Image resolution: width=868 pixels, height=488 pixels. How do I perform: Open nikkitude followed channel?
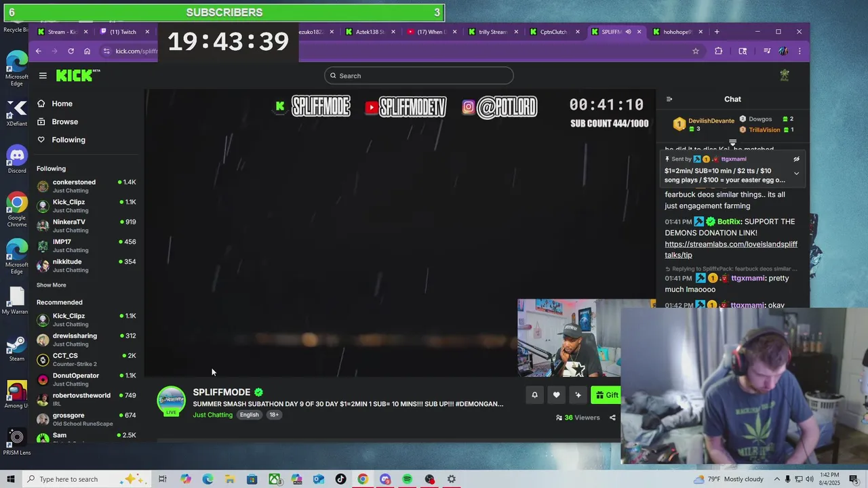coord(86,265)
